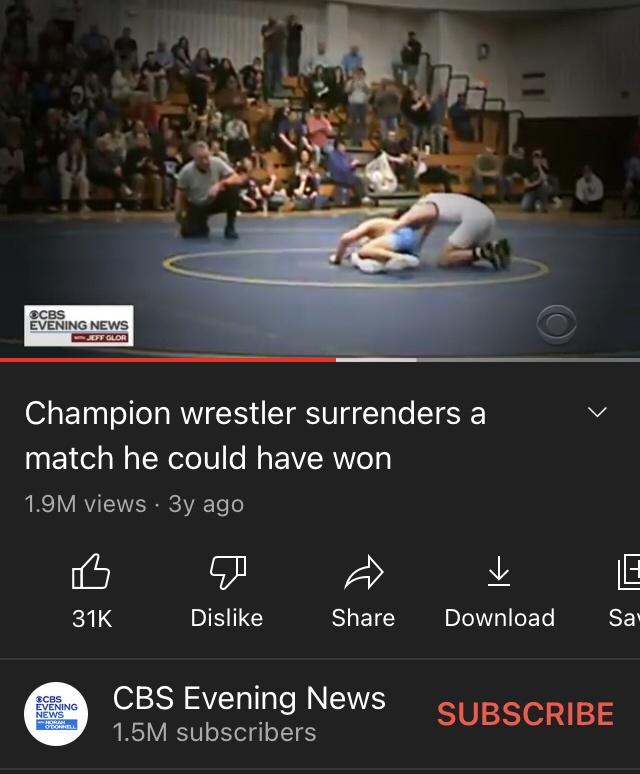This screenshot has height=774, width=640.
Task: Subscribe to CBS Evening News
Action: click(526, 714)
